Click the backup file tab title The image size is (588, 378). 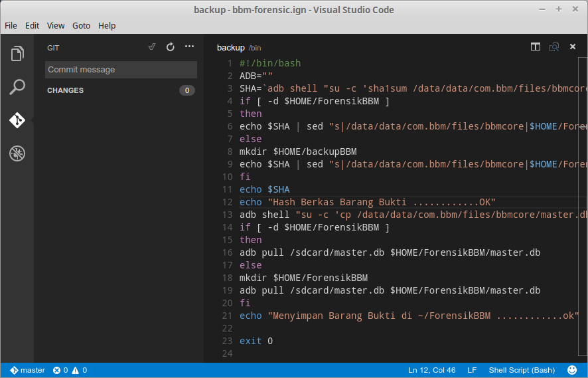(x=231, y=48)
